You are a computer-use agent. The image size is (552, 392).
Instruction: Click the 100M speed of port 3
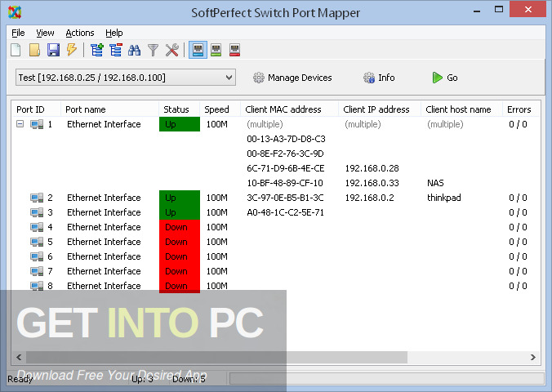click(217, 212)
